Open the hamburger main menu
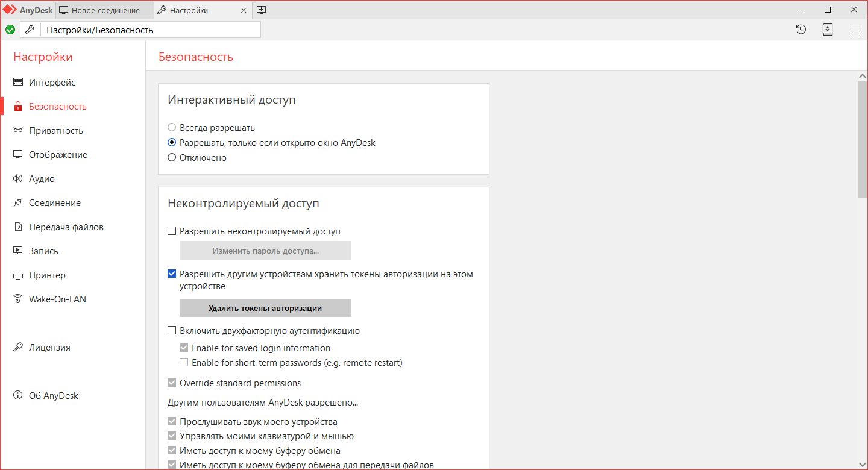Screen dimensions: 868x470 click(x=854, y=30)
